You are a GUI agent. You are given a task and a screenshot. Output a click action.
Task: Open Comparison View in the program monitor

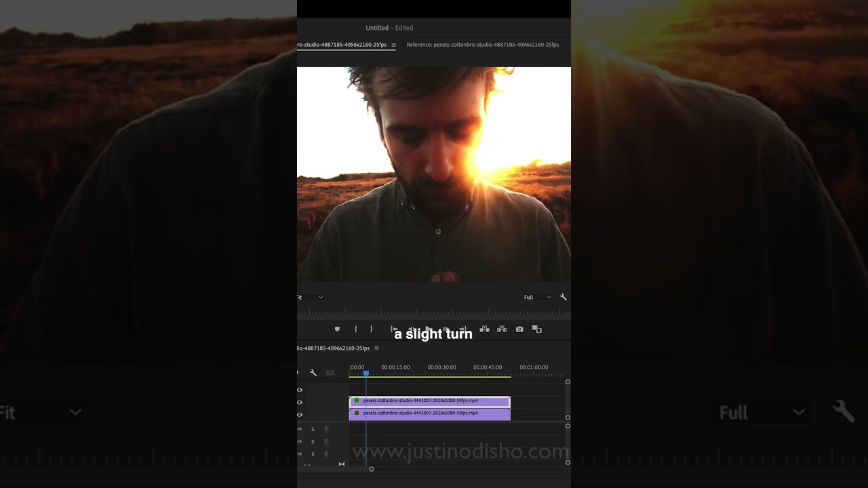(536, 329)
